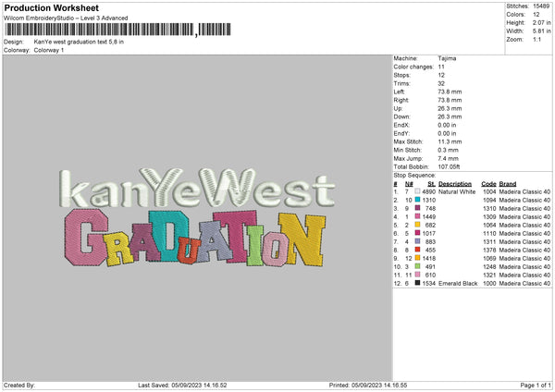Viewport: 555px width, 392px height.
Task: Select the green swatch in stop 10
Action: coord(418,266)
